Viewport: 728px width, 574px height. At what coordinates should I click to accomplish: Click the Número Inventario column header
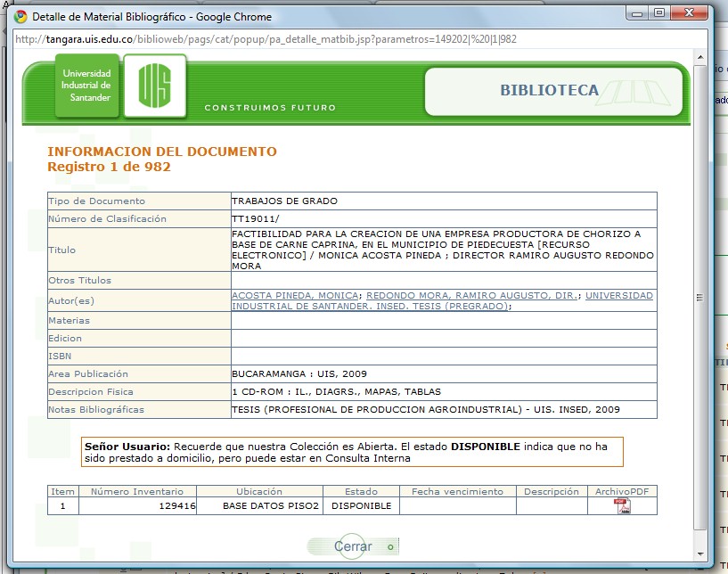137,491
